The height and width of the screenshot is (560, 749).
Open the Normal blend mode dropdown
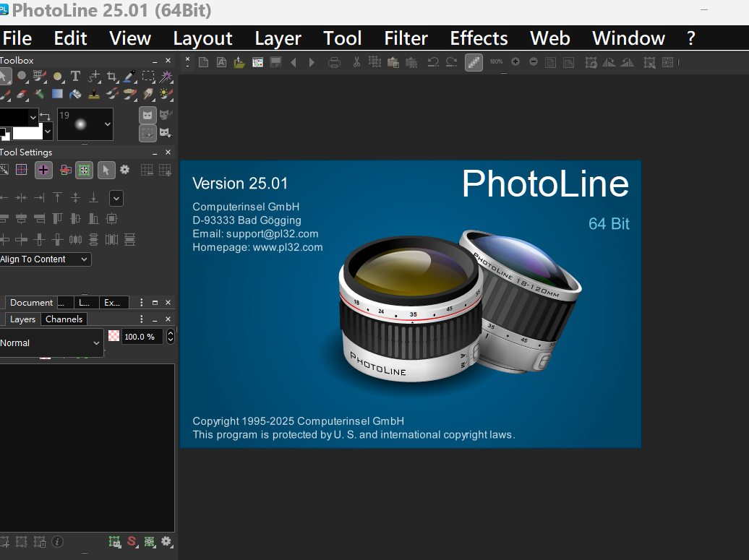[51, 343]
